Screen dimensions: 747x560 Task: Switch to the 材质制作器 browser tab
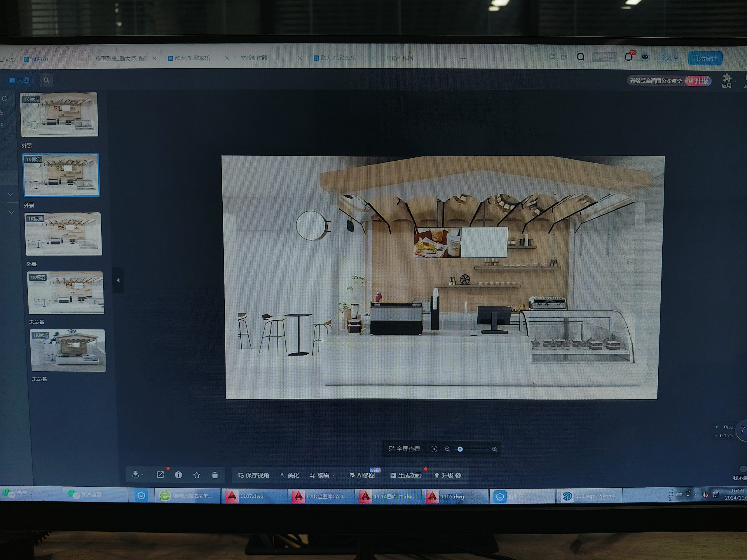[254, 58]
